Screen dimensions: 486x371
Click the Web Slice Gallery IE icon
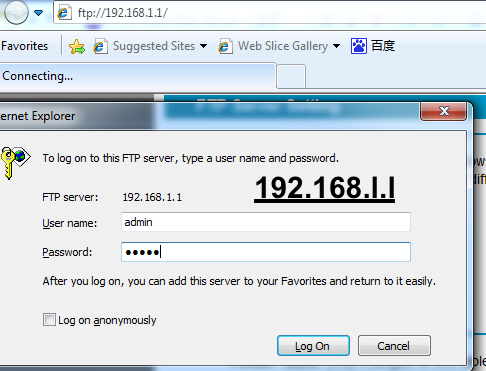point(225,46)
